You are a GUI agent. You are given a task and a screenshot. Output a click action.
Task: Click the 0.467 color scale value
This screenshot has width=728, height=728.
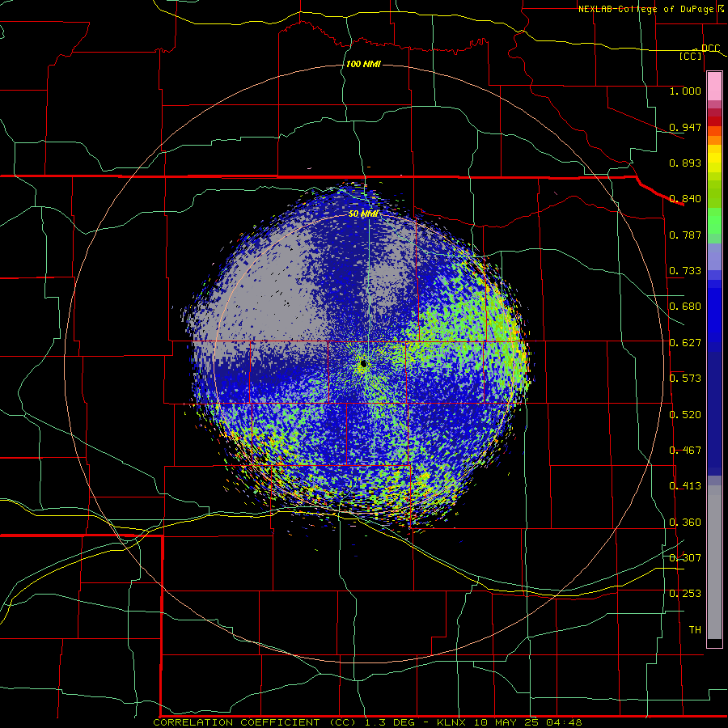click(685, 451)
